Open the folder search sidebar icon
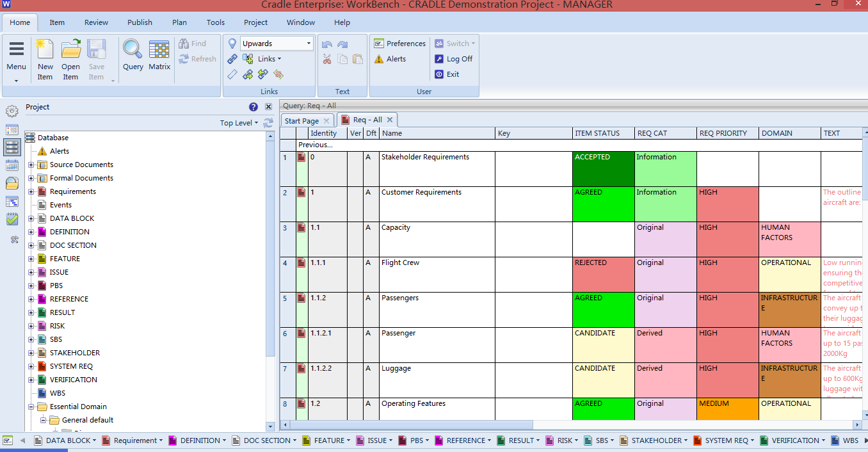This screenshot has height=452, width=868. [12, 184]
